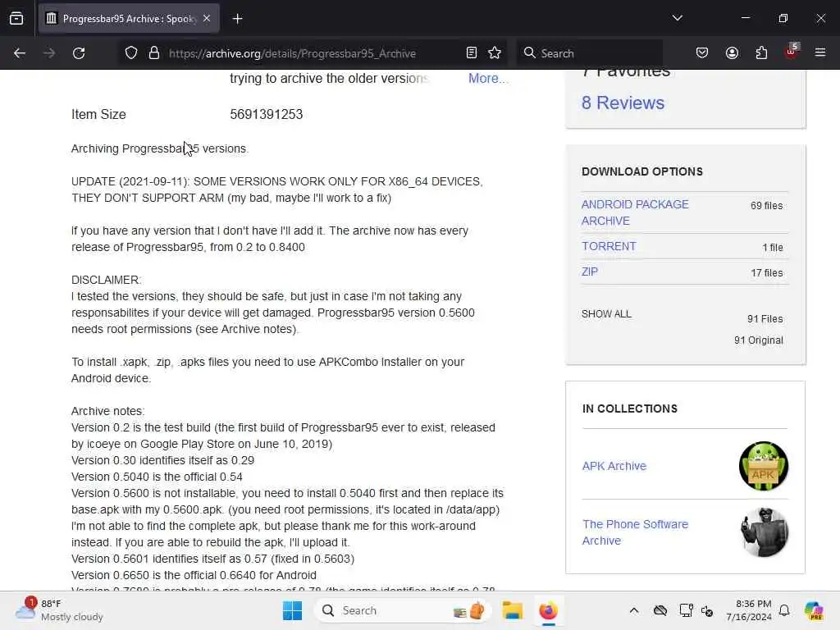The width and height of the screenshot is (840, 630).
Task: Open the Firefox application hamburger menu
Action: pos(820,53)
